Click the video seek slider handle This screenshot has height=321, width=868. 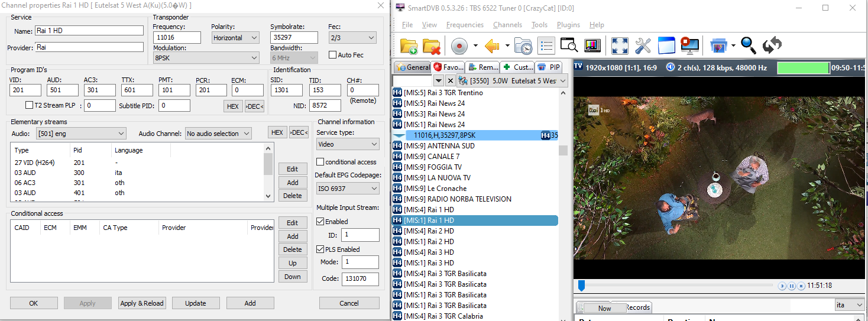tap(581, 286)
